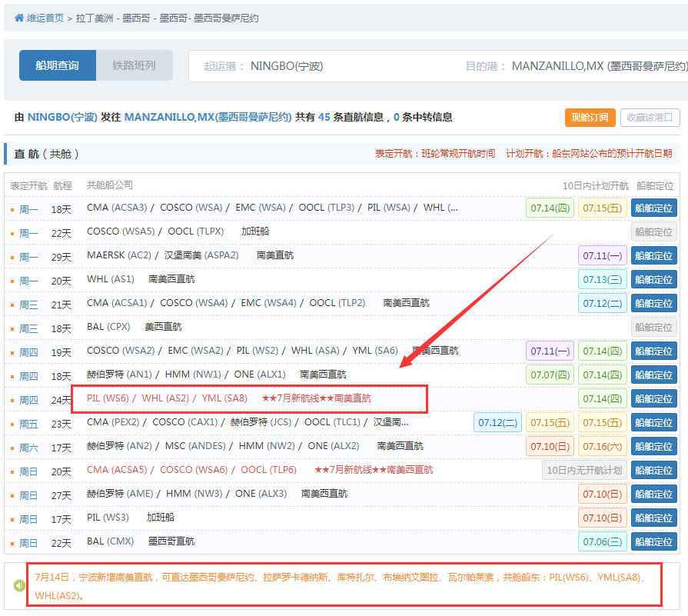This screenshot has width=688, height=616.
Task: Click 船舶定位 for the BAL (CMX) row
Action: point(653,541)
